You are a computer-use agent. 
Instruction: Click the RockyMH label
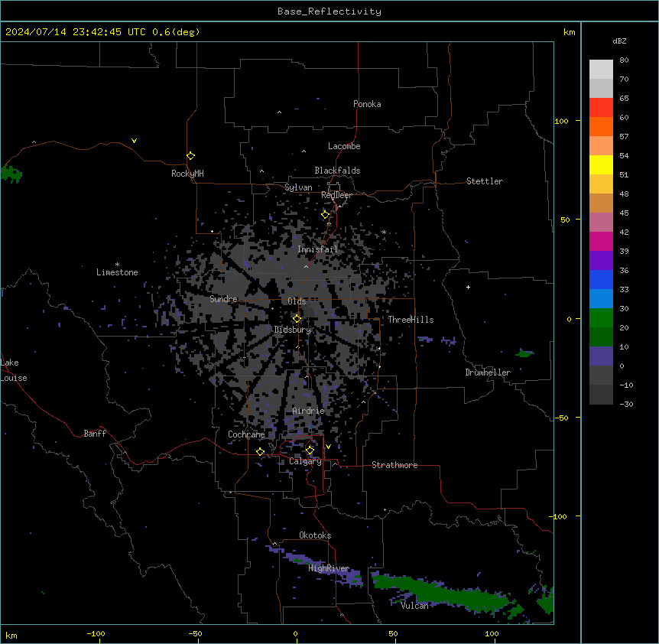click(187, 173)
